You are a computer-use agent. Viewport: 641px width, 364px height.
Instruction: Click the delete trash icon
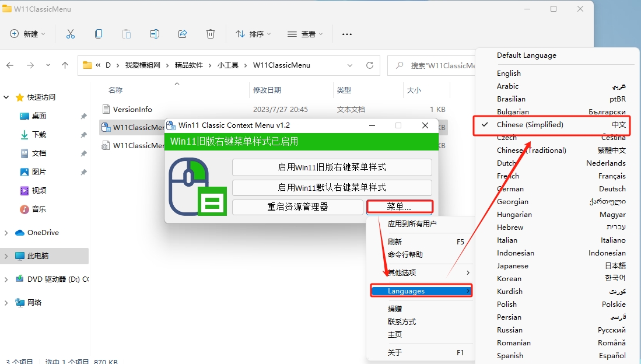coord(211,34)
